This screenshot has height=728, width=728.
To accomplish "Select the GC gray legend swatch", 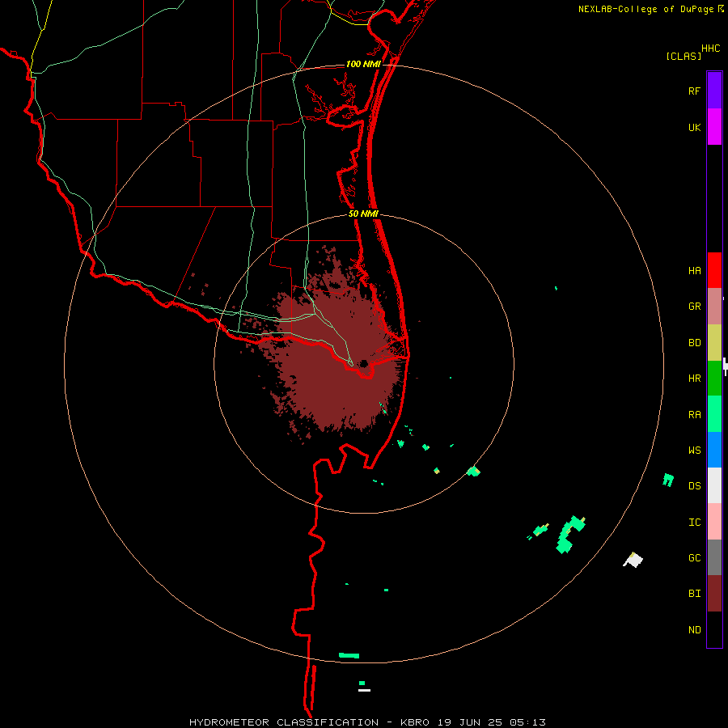I will coord(714,557).
